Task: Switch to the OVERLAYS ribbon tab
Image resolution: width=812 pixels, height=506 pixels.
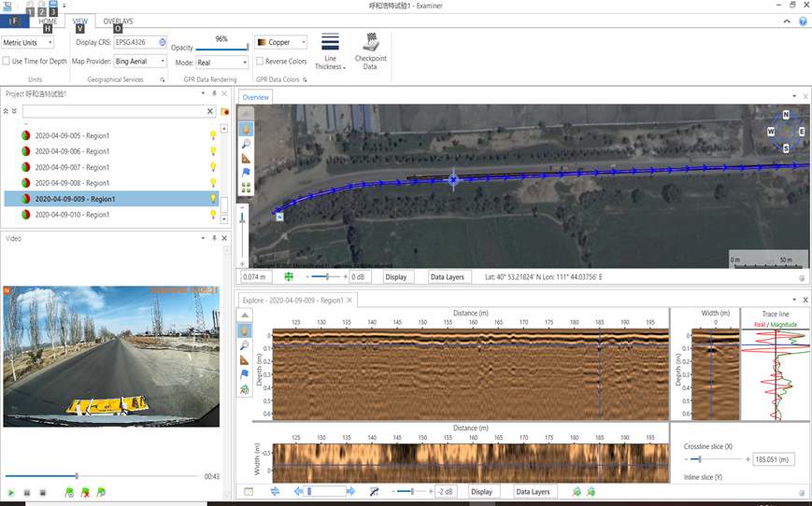Action: point(118,21)
